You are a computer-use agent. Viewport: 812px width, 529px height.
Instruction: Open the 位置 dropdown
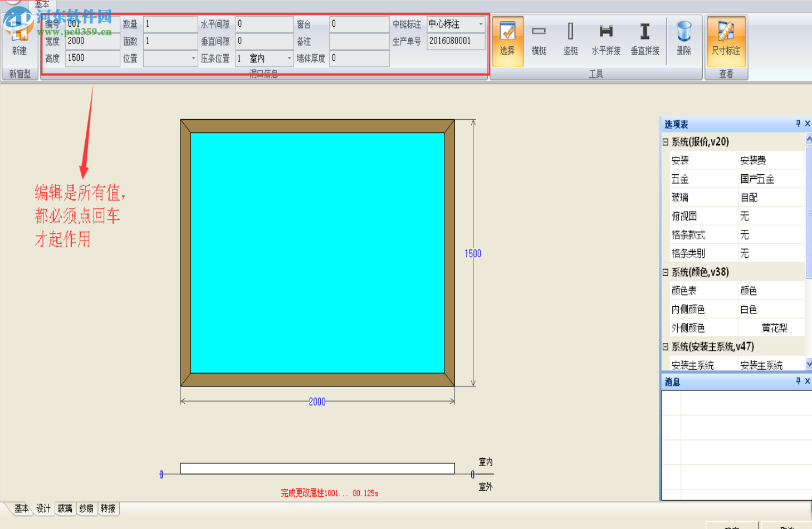coord(193,58)
